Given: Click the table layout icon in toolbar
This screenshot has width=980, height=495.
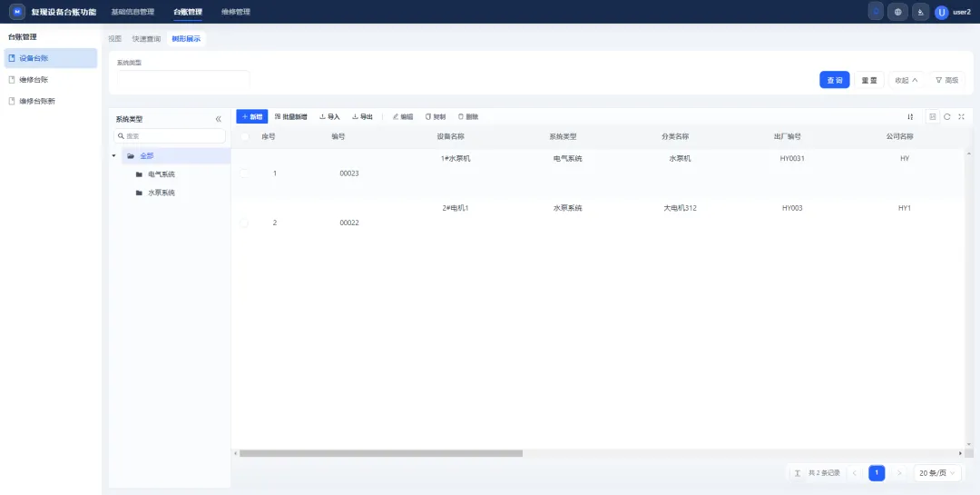Looking at the screenshot, I should click(933, 117).
